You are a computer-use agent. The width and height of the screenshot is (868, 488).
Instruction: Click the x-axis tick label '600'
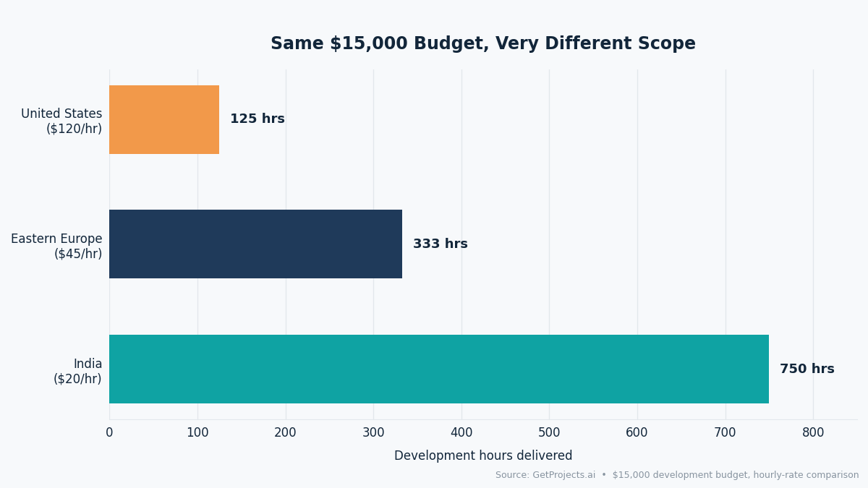pyautogui.click(x=637, y=433)
